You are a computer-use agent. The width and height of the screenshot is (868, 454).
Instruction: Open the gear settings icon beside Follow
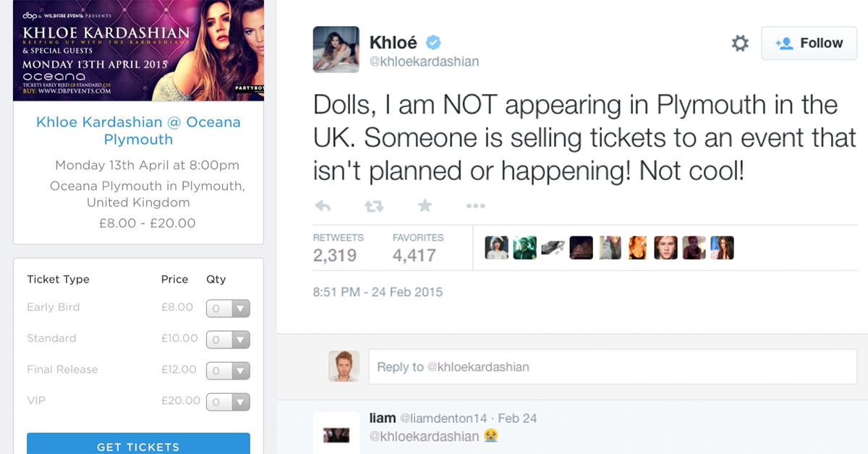740,43
